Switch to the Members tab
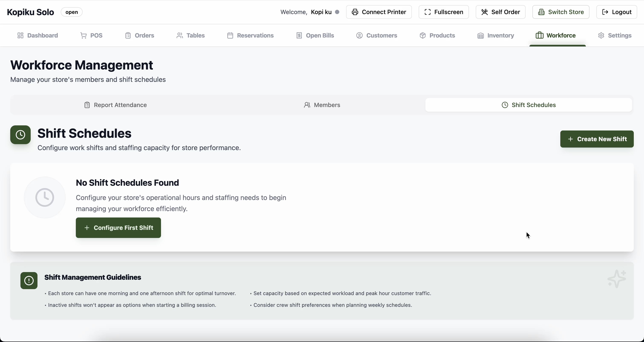The image size is (644, 342). click(x=322, y=105)
